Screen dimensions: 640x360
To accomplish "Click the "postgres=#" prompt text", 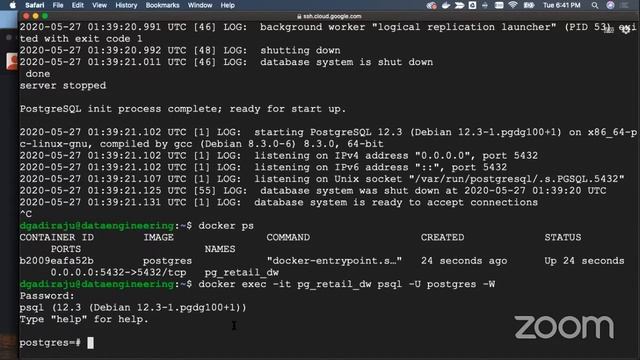I will point(50,343).
